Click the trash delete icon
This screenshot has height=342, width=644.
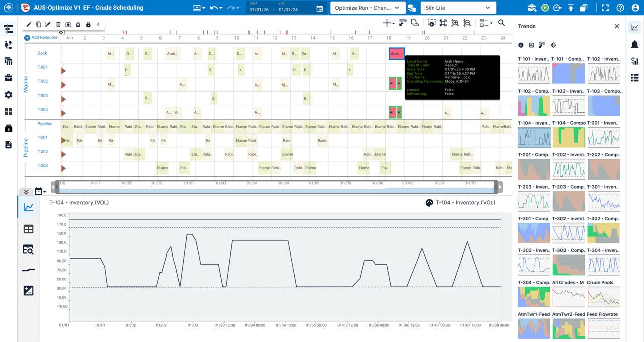click(x=58, y=24)
